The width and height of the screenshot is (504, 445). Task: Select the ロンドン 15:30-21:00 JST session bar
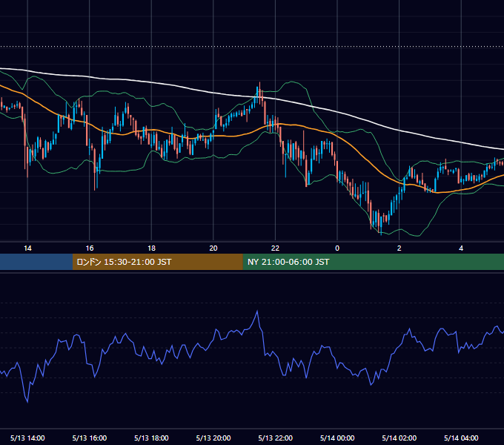[x=157, y=262]
